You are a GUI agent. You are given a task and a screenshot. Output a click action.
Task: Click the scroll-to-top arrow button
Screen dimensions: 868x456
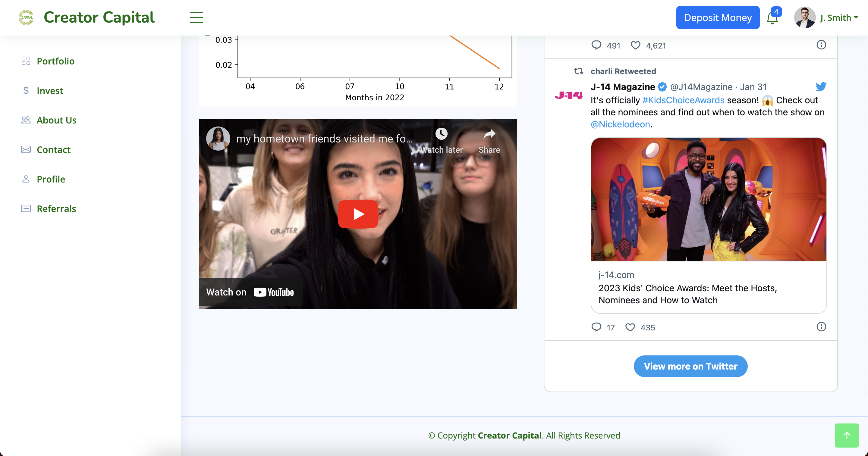(846, 435)
